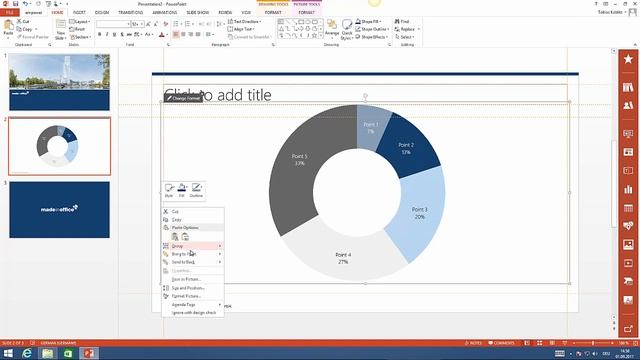Click COMMENTS in the status bar
Image resolution: width=640 pixels, height=360 pixels.
coord(501,343)
